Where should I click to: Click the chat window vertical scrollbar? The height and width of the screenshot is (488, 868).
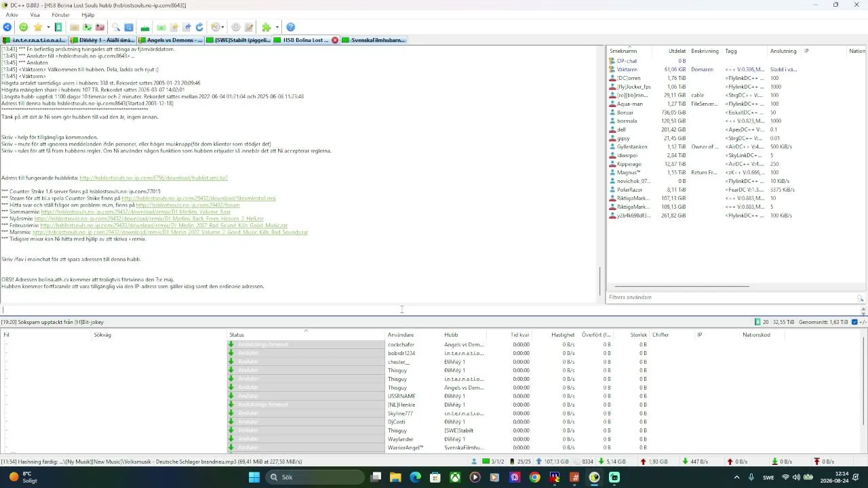[x=600, y=280]
